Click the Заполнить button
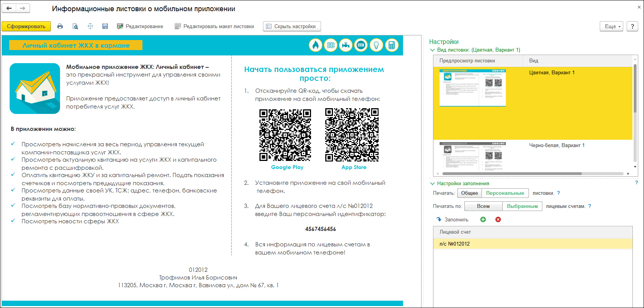The image size is (644, 308). click(x=452, y=219)
